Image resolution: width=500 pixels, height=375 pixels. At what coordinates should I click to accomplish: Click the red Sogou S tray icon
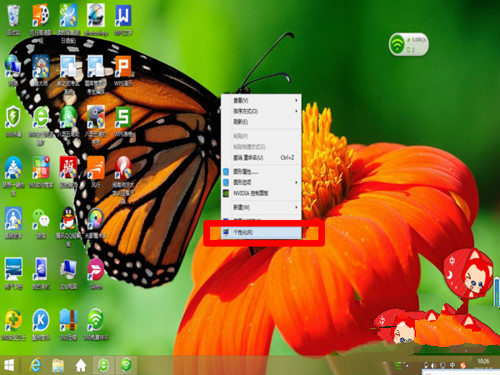[463, 365]
